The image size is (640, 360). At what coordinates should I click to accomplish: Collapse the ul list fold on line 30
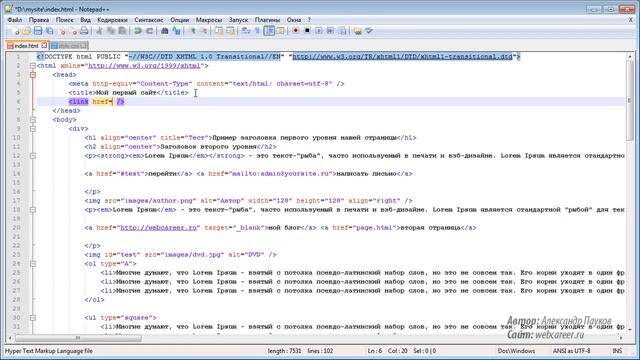point(33,318)
